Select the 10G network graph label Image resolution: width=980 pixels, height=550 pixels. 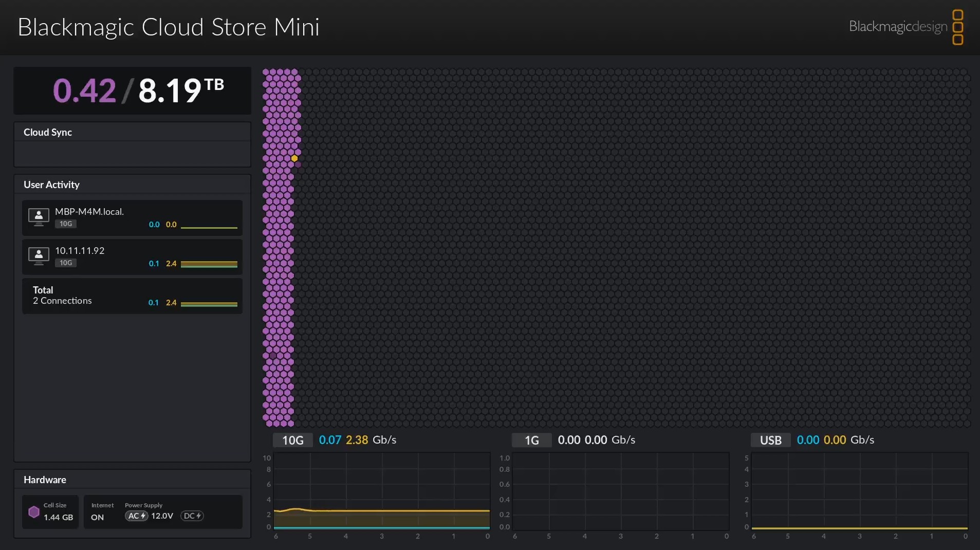click(293, 440)
